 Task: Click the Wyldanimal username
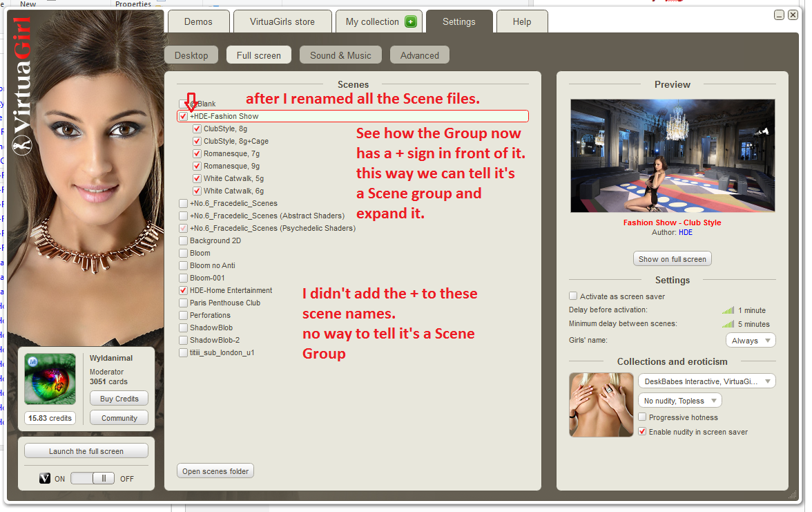click(x=110, y=358)
